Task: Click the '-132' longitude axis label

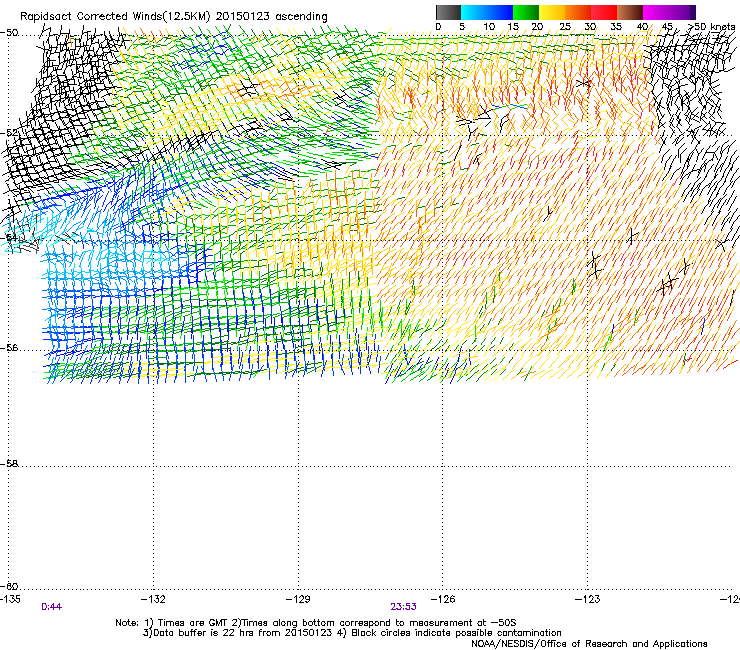Action: tap(154, 599)
